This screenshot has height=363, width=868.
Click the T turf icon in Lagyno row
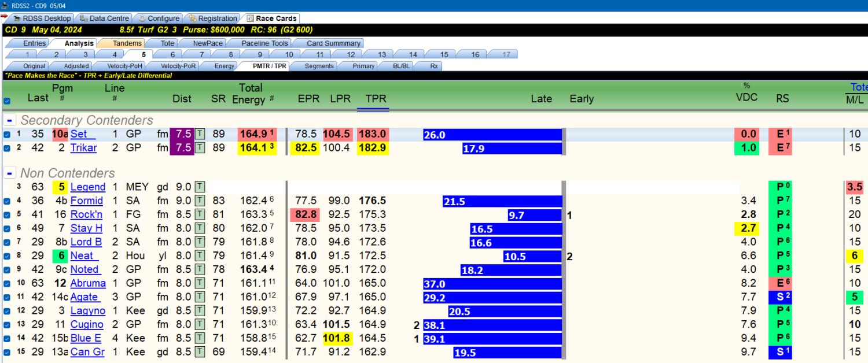point(200,310)
